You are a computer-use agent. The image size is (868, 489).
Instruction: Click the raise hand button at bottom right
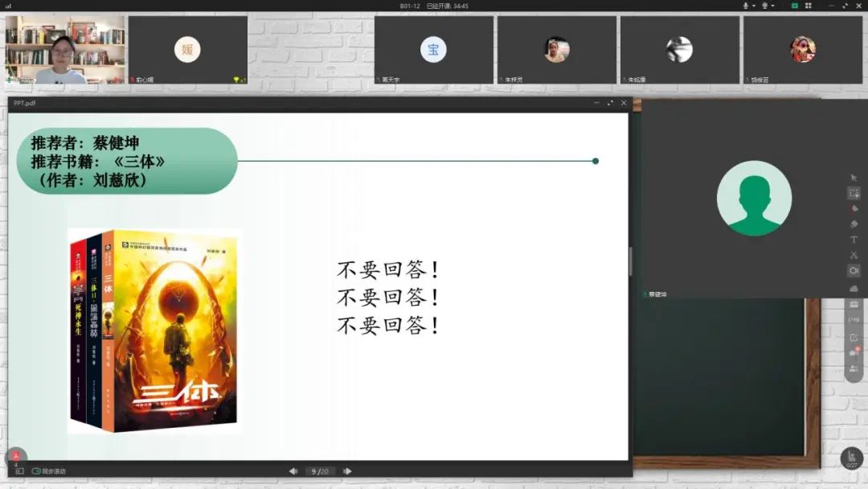(852, 458)
